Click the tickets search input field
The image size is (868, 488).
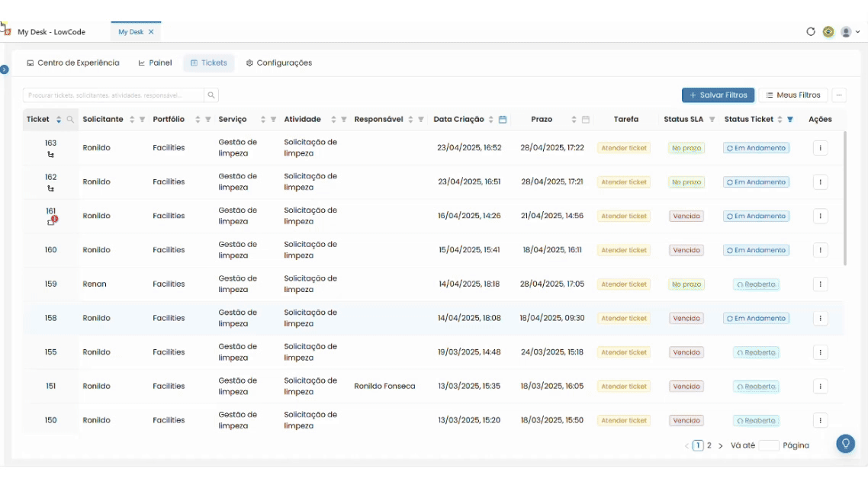114,95
